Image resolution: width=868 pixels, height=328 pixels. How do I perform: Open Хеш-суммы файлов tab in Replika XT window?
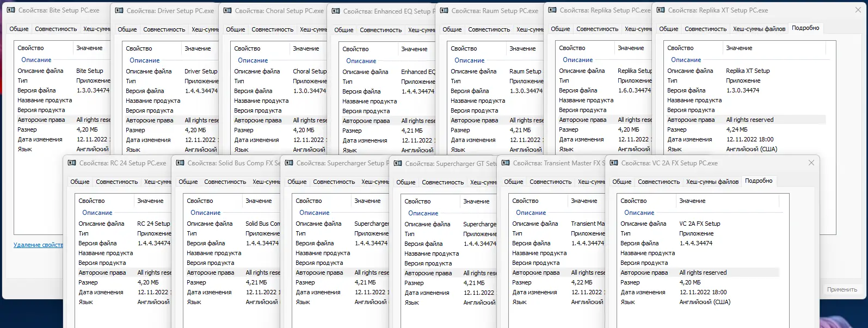[759, 29]
